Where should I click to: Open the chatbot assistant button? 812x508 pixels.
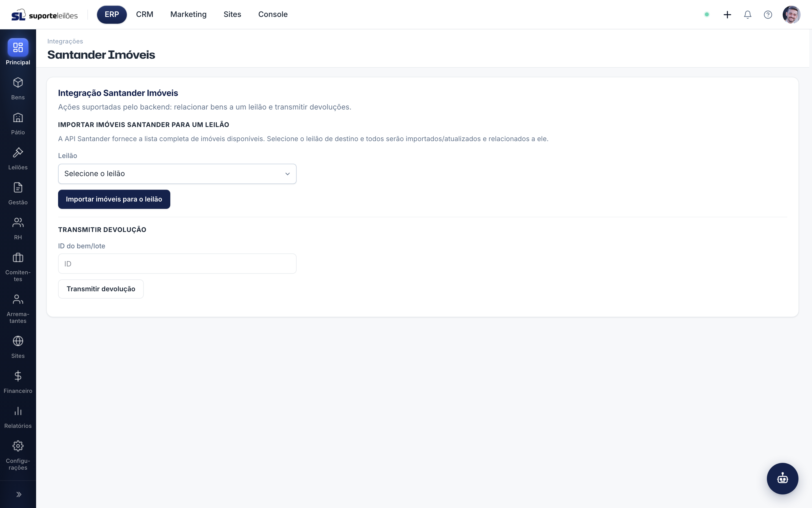(x=782, y=478)
